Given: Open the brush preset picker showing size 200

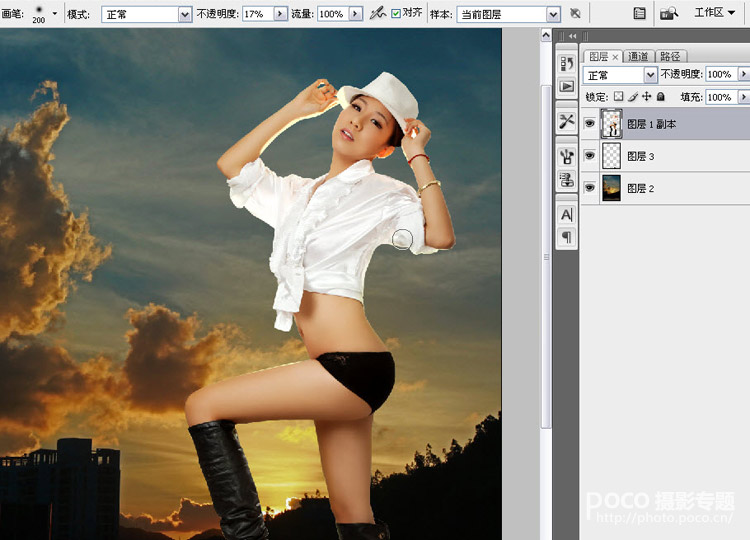Looking at the screenshot, I should (x=38, y=14).
